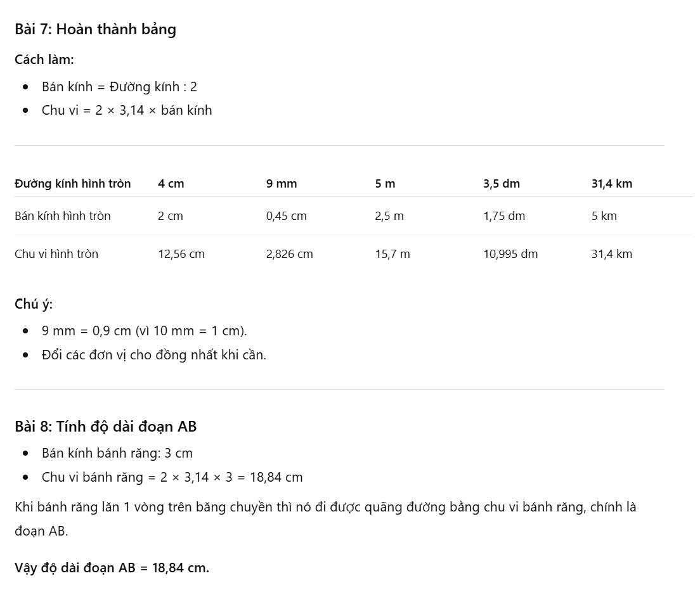Click the heading "Bài 7: Hoàn thành bảng"
The image size is (700, 597).
[95, 29]
